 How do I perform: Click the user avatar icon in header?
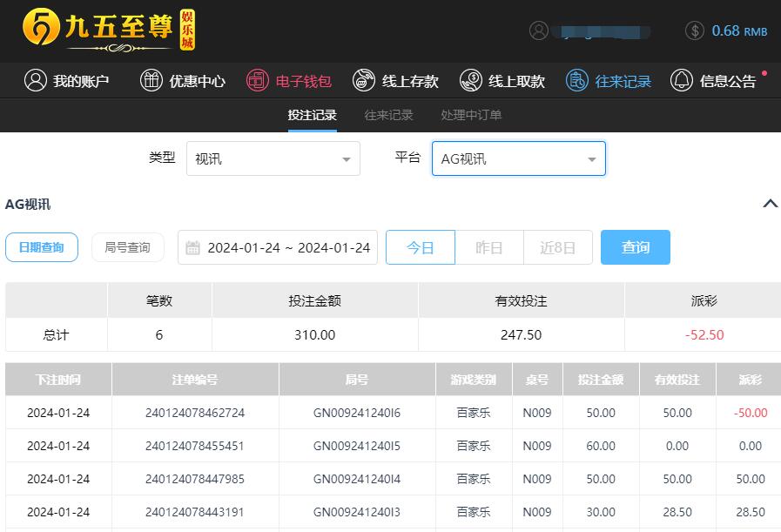coord(538,30)
